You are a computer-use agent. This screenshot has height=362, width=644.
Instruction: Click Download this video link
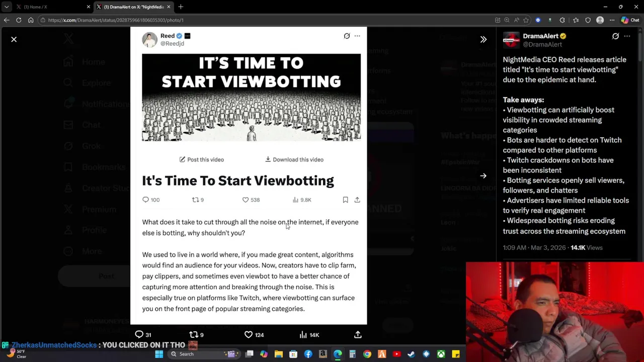coord(294,159)
